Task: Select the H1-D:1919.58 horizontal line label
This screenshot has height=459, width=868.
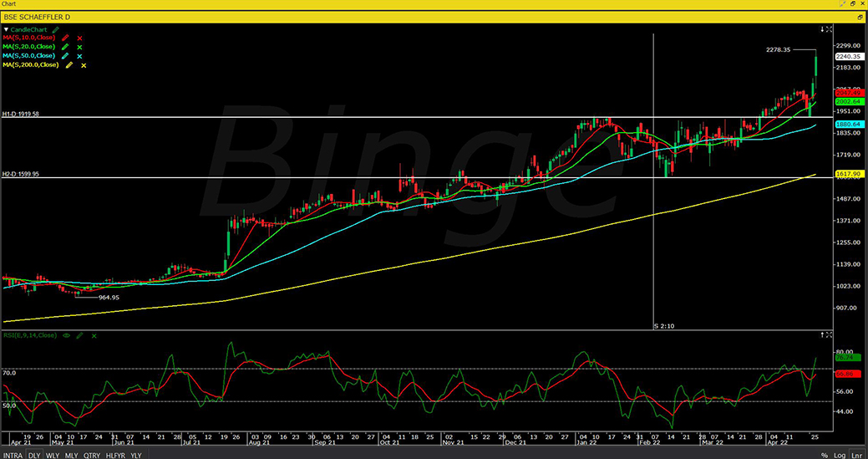Action: click(21, 114)
